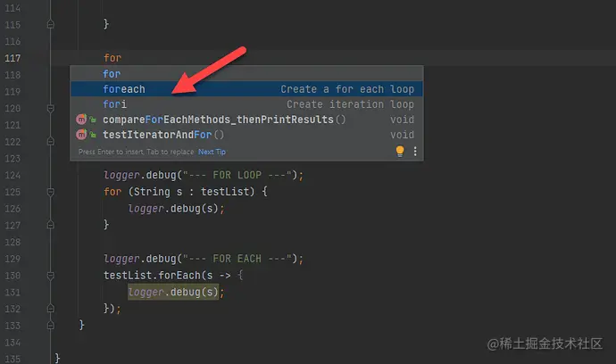Toggle the fold marker at line 120
Viewport: 616px width, 364px height.
pos(50,108)
